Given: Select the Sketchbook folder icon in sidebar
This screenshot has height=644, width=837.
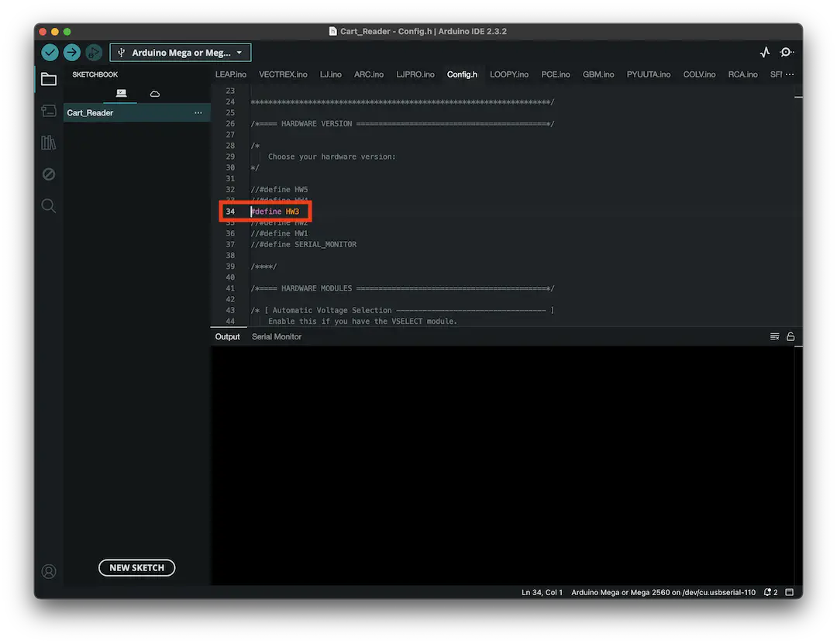Looking at the screenshot, I should click(49, 80).
